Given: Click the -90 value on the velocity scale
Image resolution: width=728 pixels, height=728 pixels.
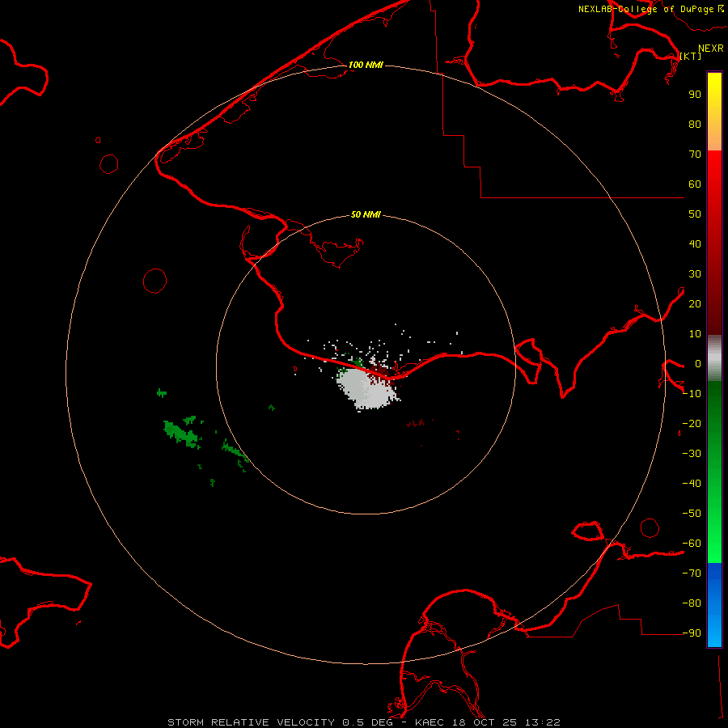Looking at the screenshot, I should [x=692, y=633].
